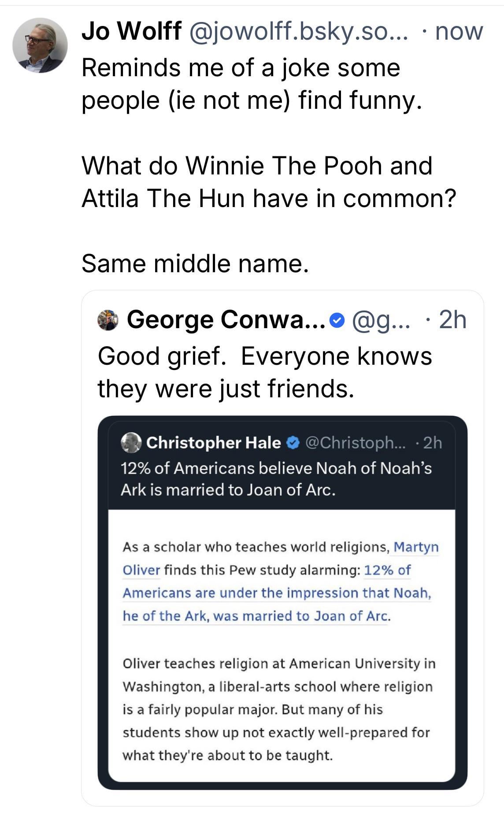The image size is (504, 814).
Task: Click the 2h timestamp on George Conway's post
Action: click(452, 320)
